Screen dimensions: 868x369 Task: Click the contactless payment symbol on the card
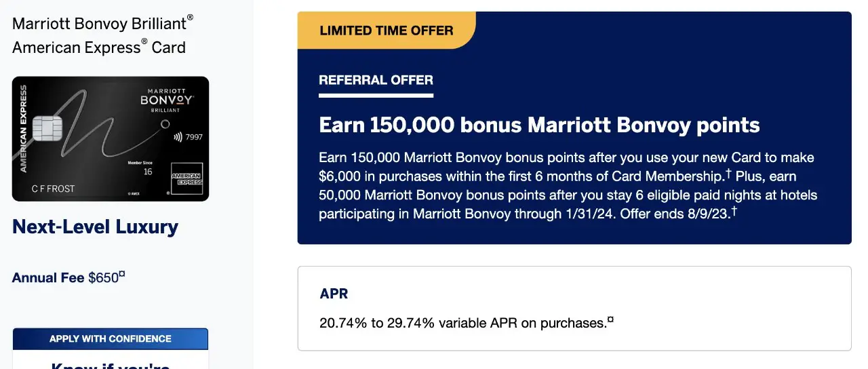click(x=178, y=137)
